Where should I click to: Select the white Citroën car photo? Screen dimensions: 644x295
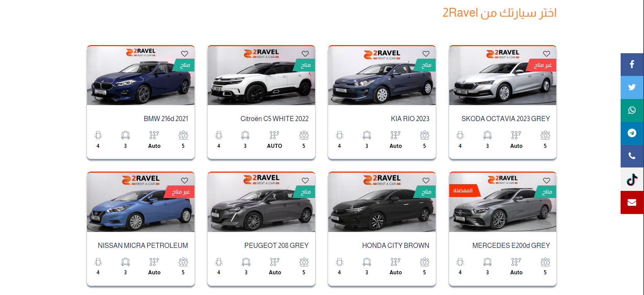click(261, 76)
